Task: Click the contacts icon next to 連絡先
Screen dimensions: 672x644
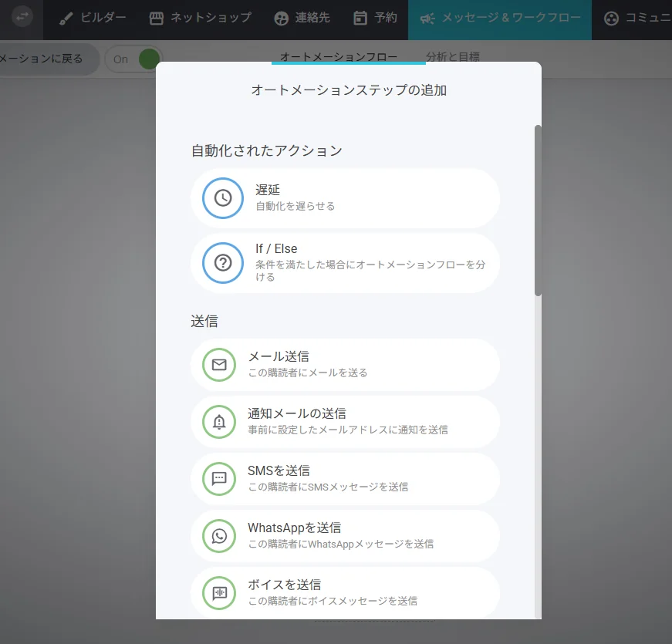Action: 281,19
